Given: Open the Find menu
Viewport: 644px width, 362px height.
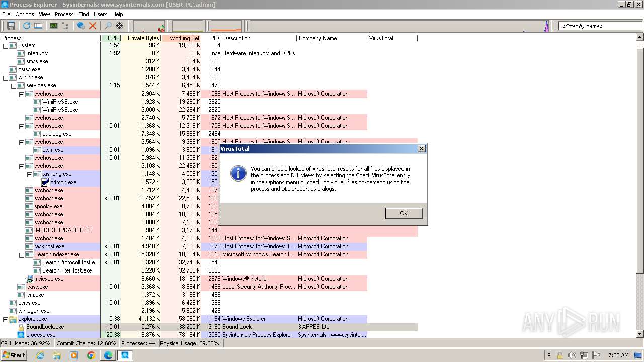Looking at the screenshot, I should pyautogui.click(x=84, y=14).
